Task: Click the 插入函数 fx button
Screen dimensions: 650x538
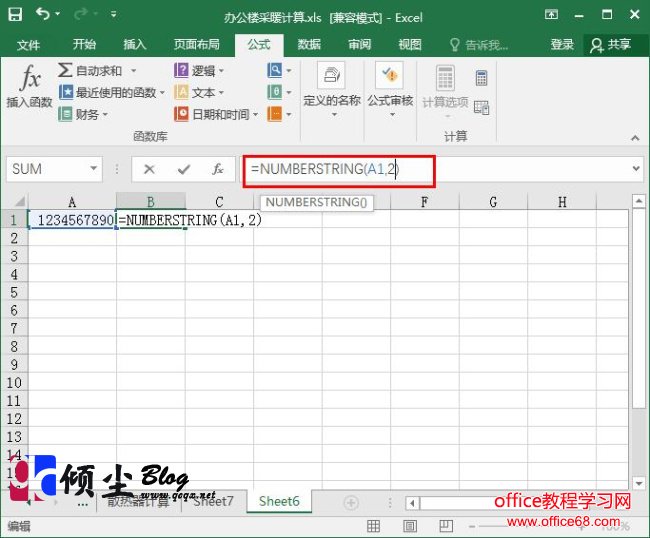Action: coord(29,87)
